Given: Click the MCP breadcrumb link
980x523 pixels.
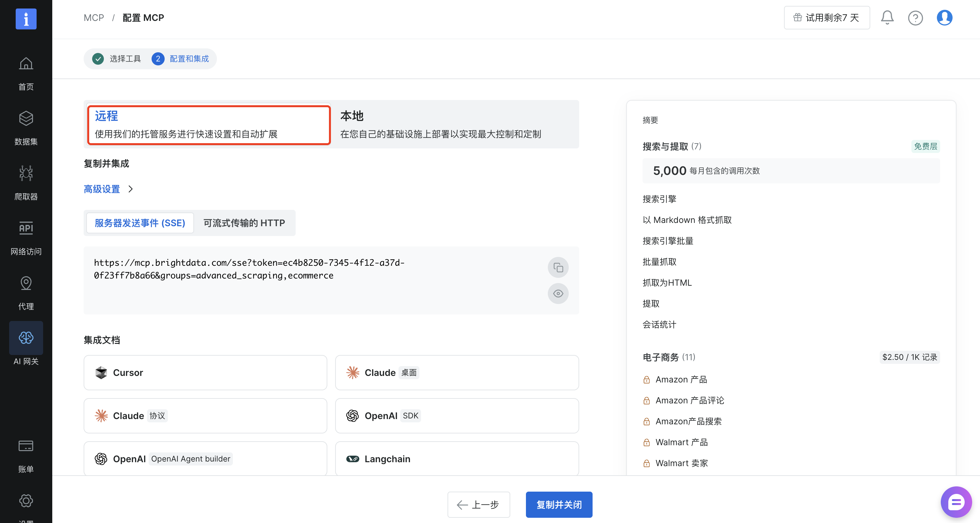Looking at the screenshot, I should (93, 18).
